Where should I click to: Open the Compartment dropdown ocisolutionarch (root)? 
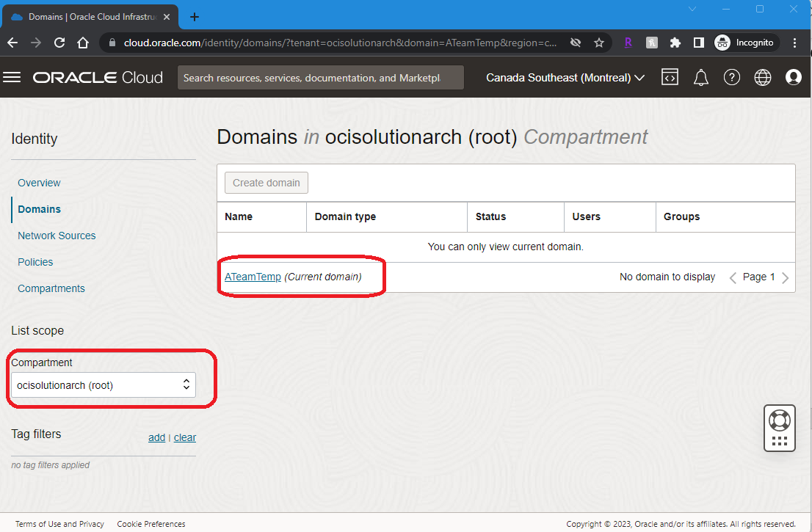point(103,385)
